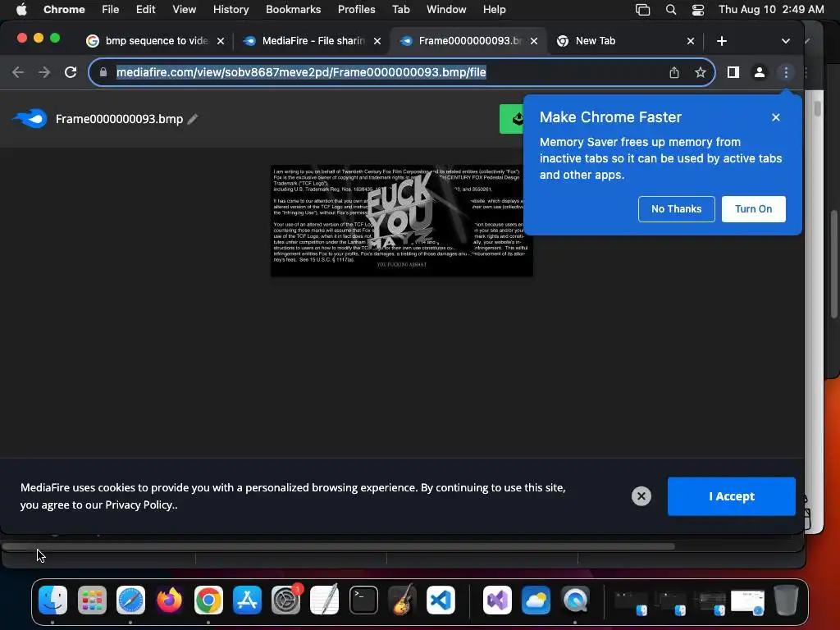Image resolution: width=840 pixels, height=630 pixels.
Task: Open Control Center in menu bar
Action: (x=698, y=9)
